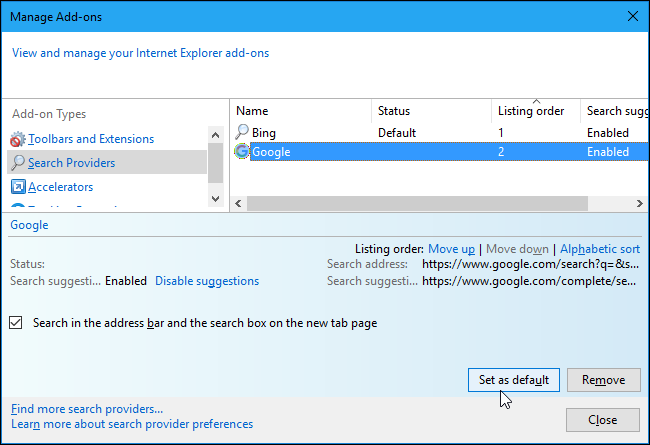Click the Bing magnifier icon in list
The image size is (650, 445).
pos(242,132)
